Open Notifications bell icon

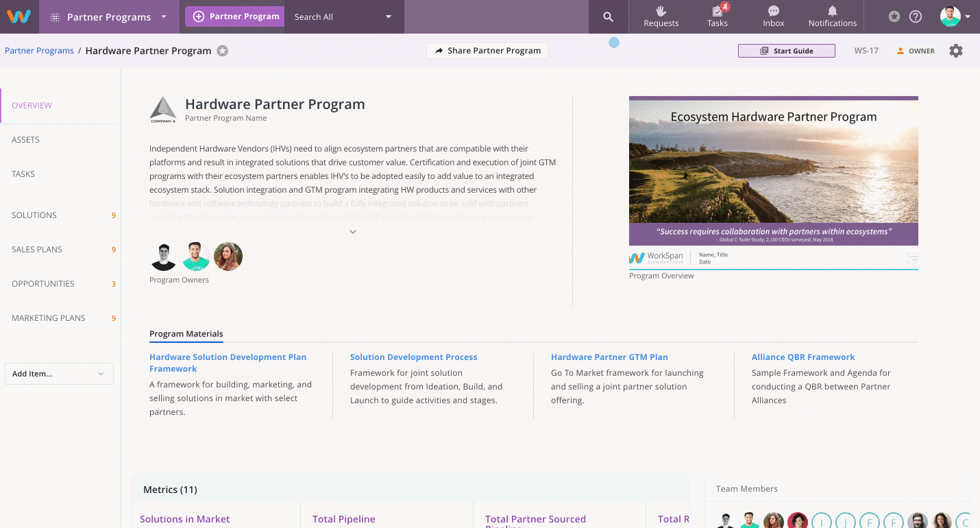click(833, 16)
